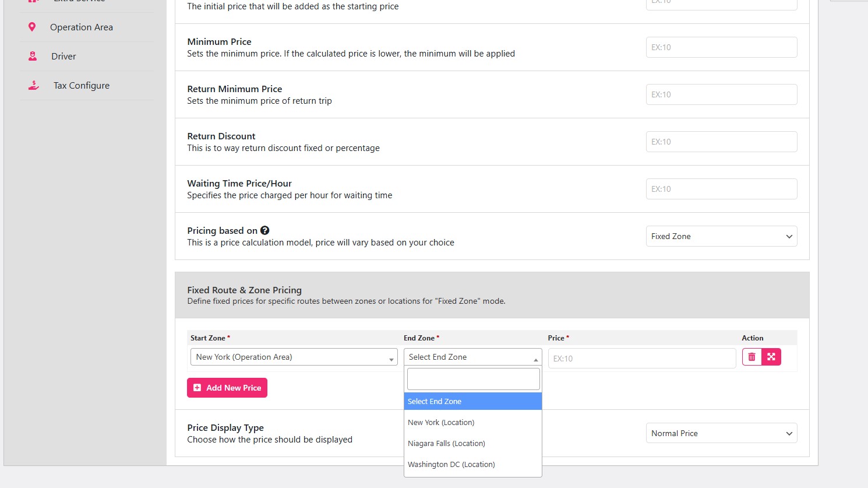Click the Minimum Price input field
The image size is (868, 488).
pos(721,47)
